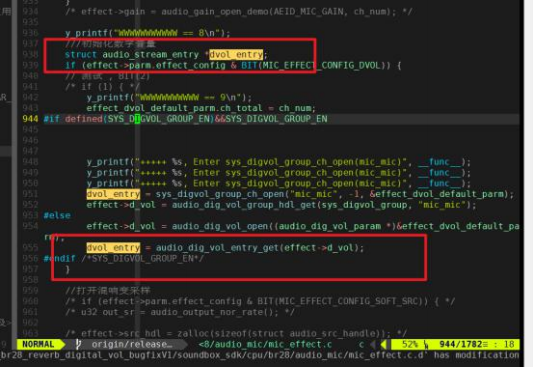The width and height of the screenshot is (534, 367).
Task: Click highlighted dvol_entry on line 938
Action: (236, 54)
